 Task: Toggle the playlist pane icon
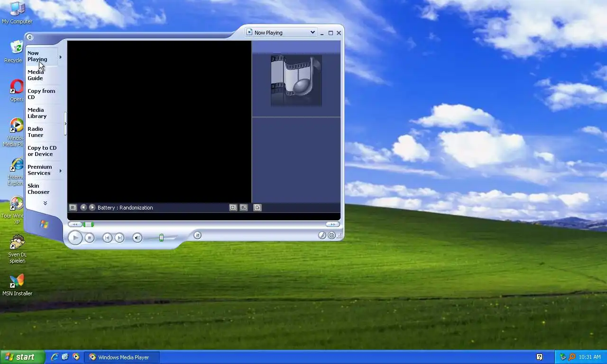coord(258,208)
